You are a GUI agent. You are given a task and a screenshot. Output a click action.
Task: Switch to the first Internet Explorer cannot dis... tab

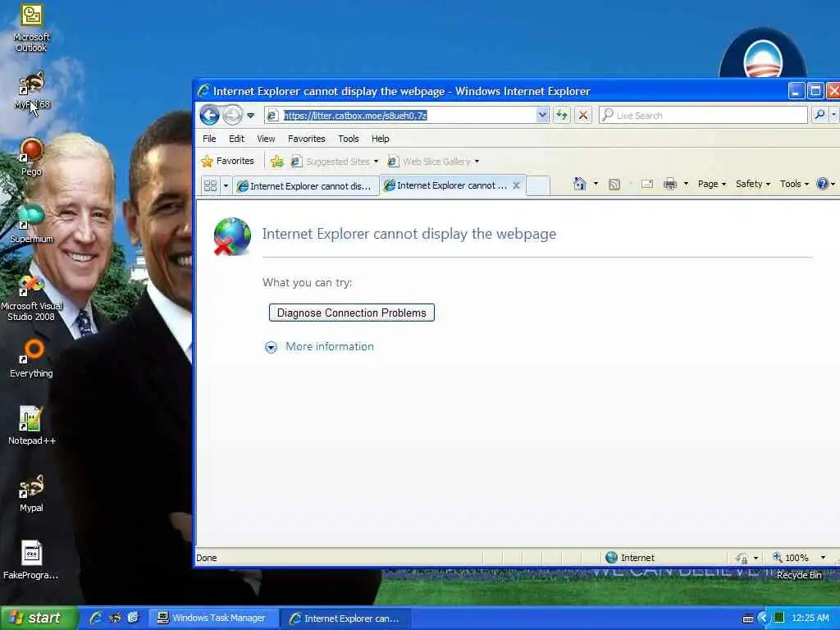[x=306, y=186]
